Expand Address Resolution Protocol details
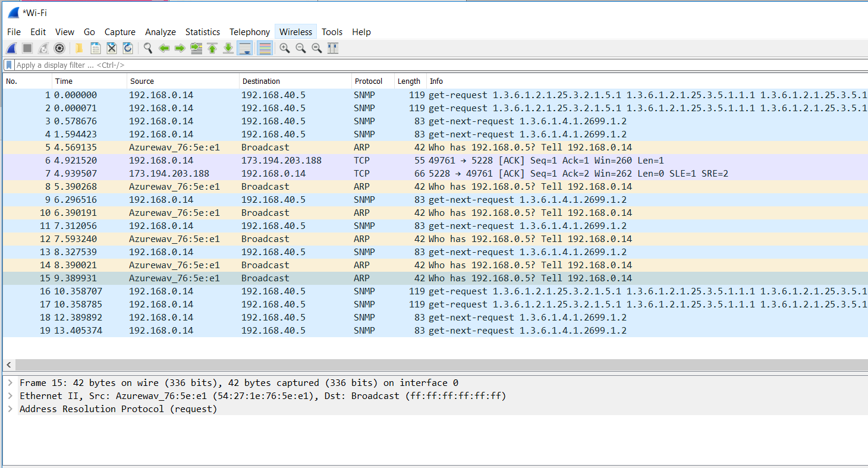 [11, 409]
